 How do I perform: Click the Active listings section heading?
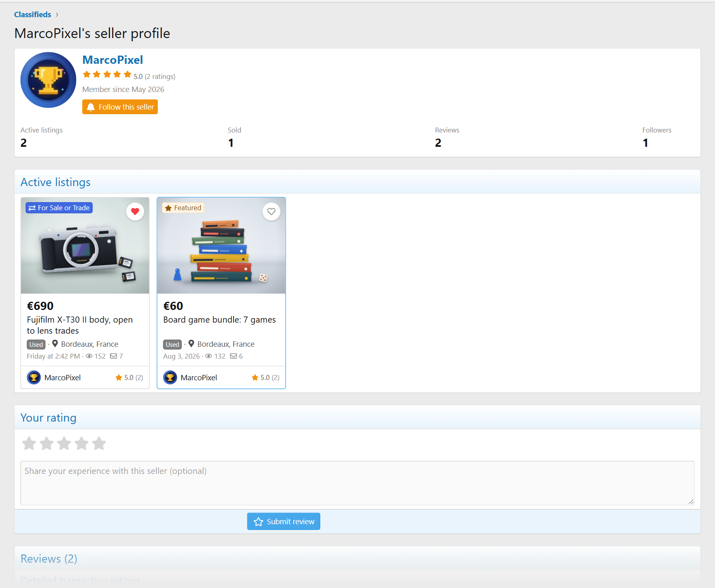pyautogui.click(x=56, y=182)
